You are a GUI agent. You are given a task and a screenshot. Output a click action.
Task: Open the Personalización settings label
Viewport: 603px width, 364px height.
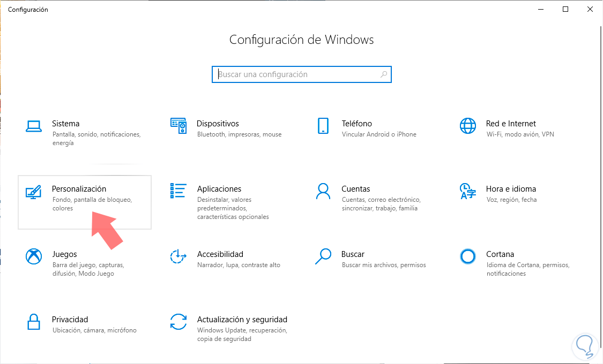(x=79, y=189)
